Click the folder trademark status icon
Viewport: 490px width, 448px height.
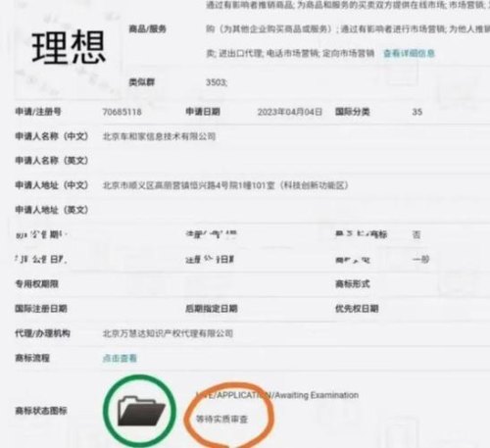(141, 411)
